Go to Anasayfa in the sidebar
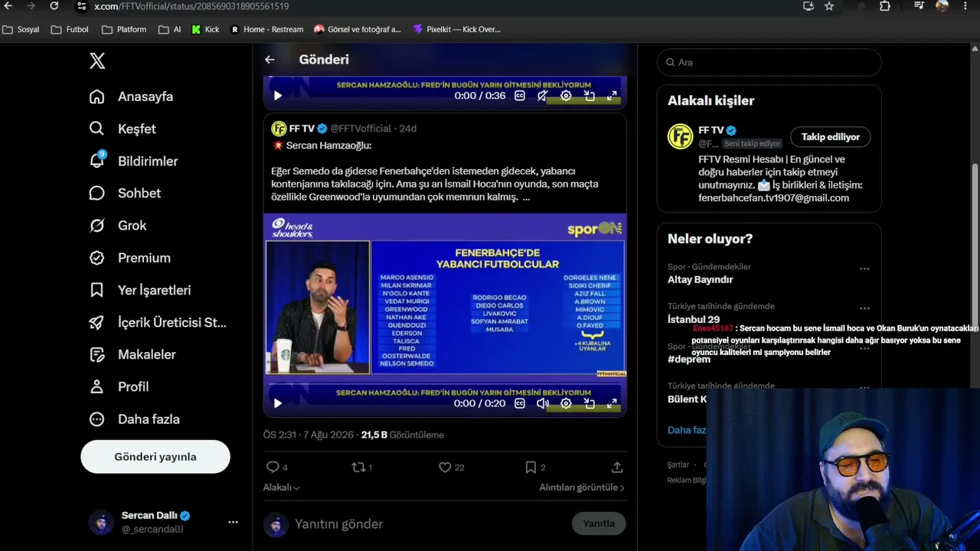 (x=131, y=96)
